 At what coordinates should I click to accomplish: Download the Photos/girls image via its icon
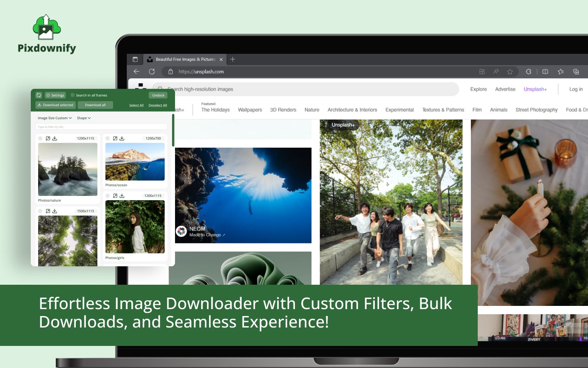click(x=122, y=195)
